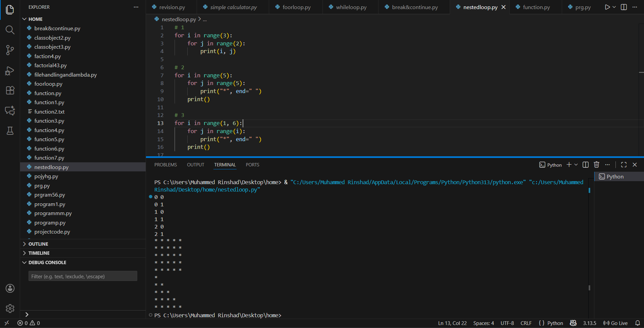Kill the terminal with the trash icon
Viewport: 644px width, 328px height.
pos(596,165)
